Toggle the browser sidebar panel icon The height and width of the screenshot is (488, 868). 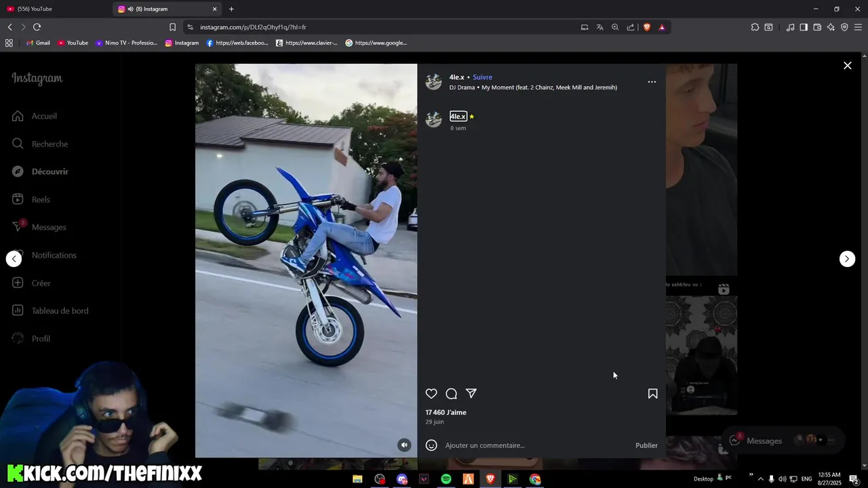pos(804,27)
